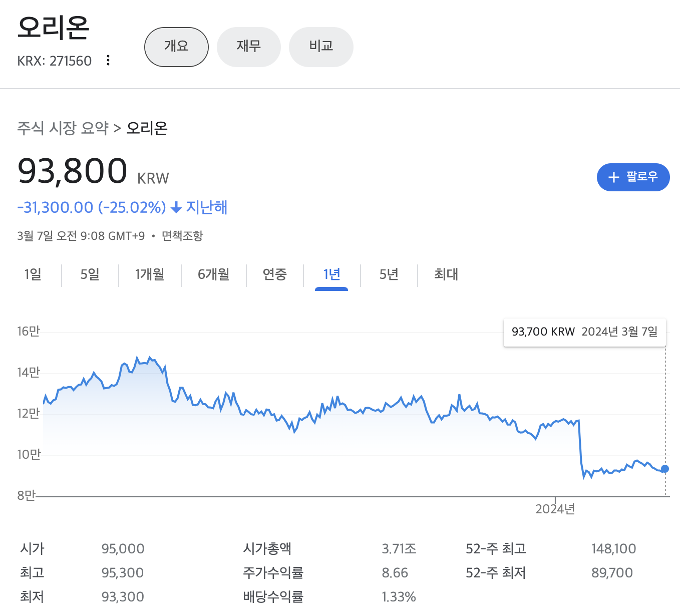Image resolution: width=680 pixels, height=616 pixels.
Task: Click the 10만 y-axis label
Action: (29, 455)
